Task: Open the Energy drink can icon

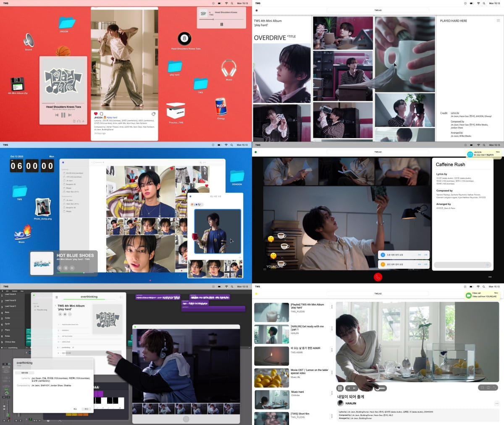Action: pyautogui.click(x=220, y=107)
